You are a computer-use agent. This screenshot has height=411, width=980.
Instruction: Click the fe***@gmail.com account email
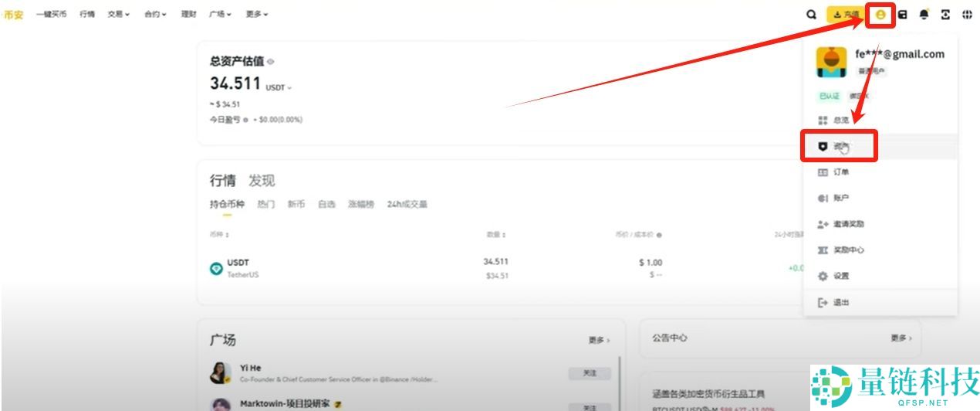click(900, 54)
